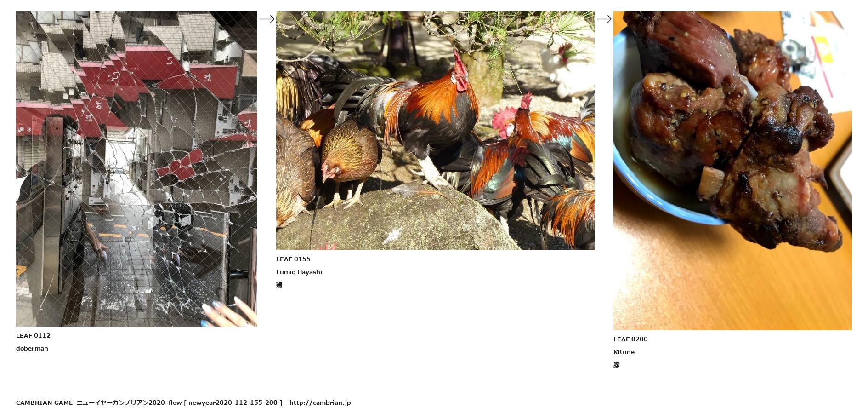Open the grilled pork photo
868x414 pixels.
click(x=732, y=171)
